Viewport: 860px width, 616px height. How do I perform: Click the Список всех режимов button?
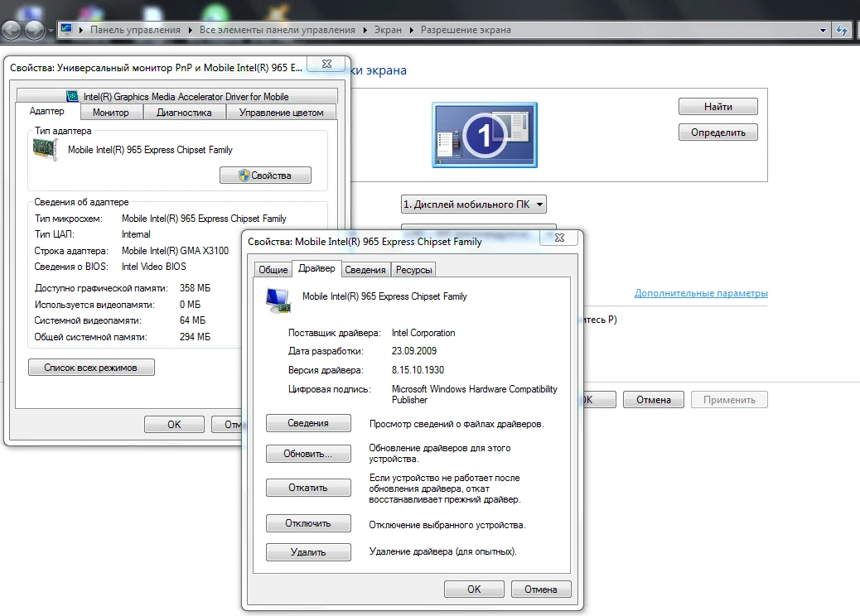[x=91, y=367]
